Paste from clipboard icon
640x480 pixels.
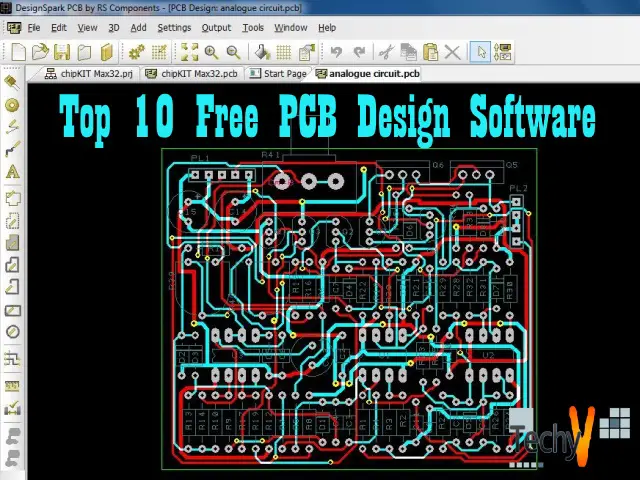coord(430,52)
